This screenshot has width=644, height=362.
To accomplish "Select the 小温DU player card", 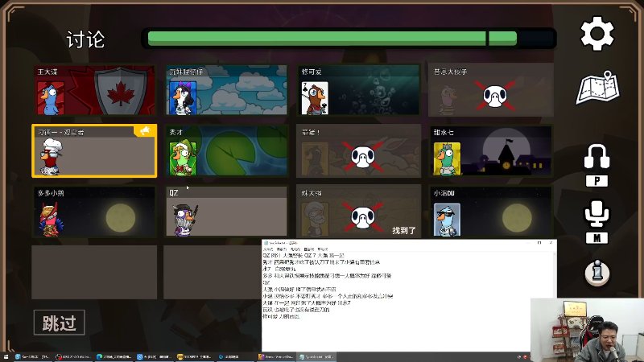I will [x=491, y=212].
